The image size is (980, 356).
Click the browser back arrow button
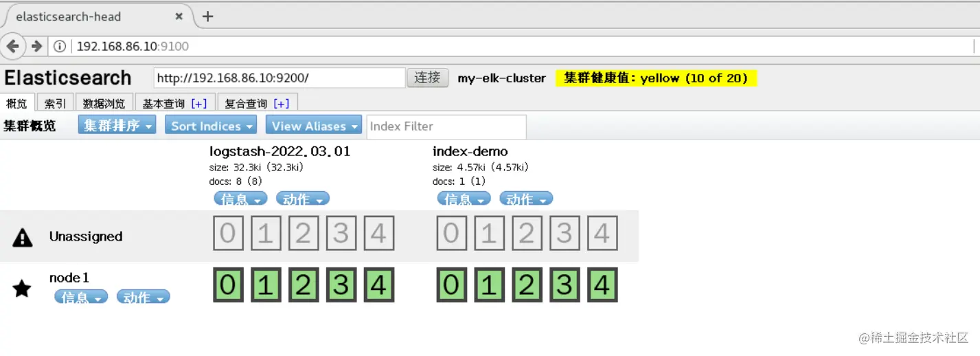click(12, 46)
